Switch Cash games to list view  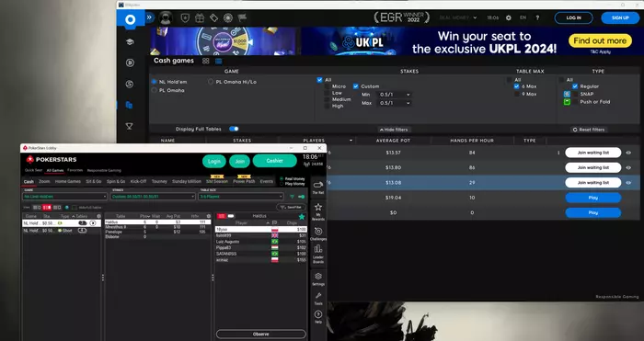[x=219, y=61]
